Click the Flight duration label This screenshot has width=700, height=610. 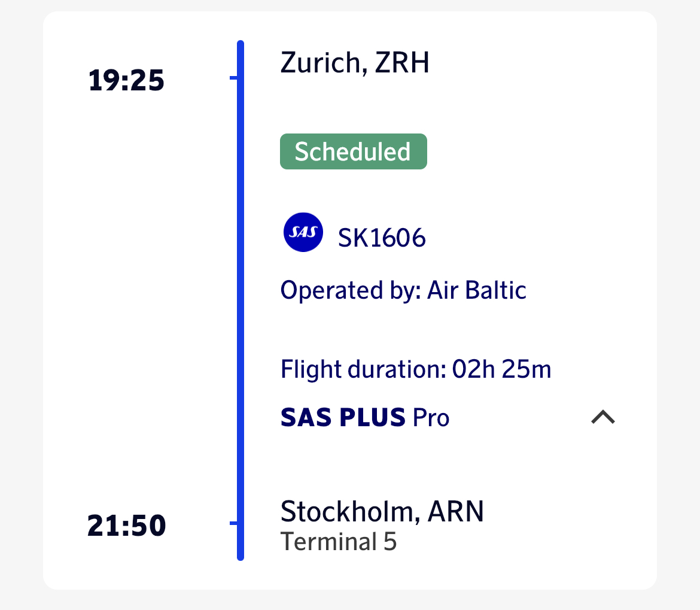tap(364, 369)
